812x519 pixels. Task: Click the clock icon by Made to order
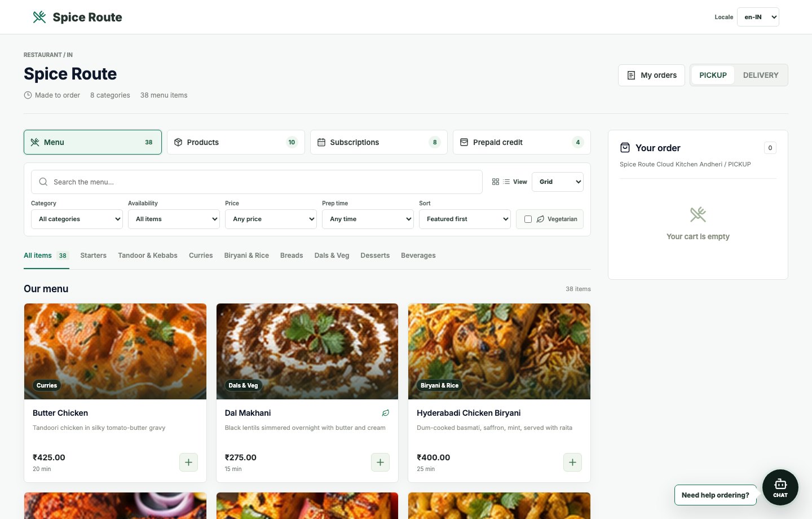pos(28,95)
